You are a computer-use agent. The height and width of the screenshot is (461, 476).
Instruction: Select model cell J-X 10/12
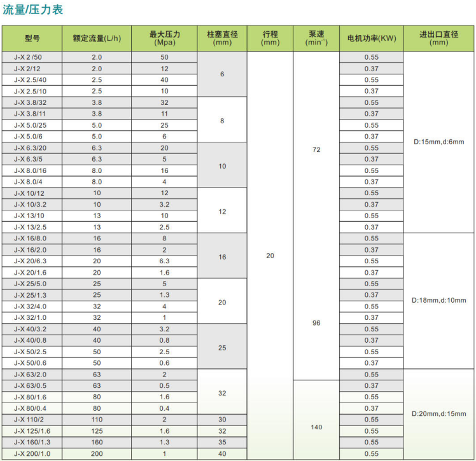click(x=32, y=193)
